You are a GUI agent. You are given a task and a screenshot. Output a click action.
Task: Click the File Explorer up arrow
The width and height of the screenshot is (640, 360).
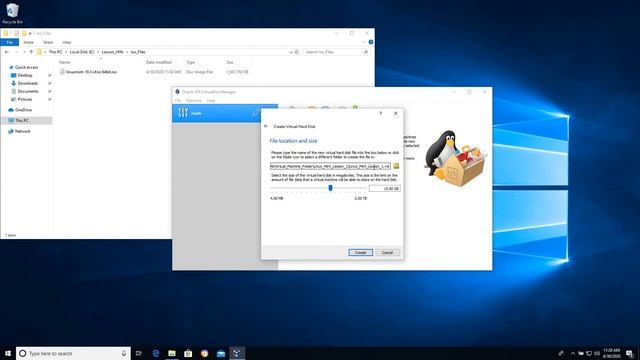[31, 52]
